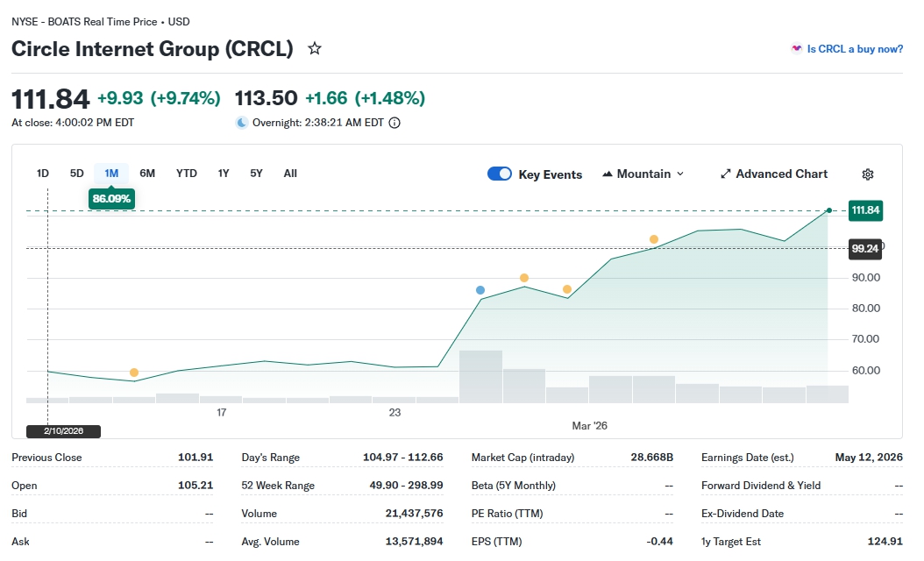
Task: Click the expand arrows beside Advanced Chart
Action: click(724, 174)
